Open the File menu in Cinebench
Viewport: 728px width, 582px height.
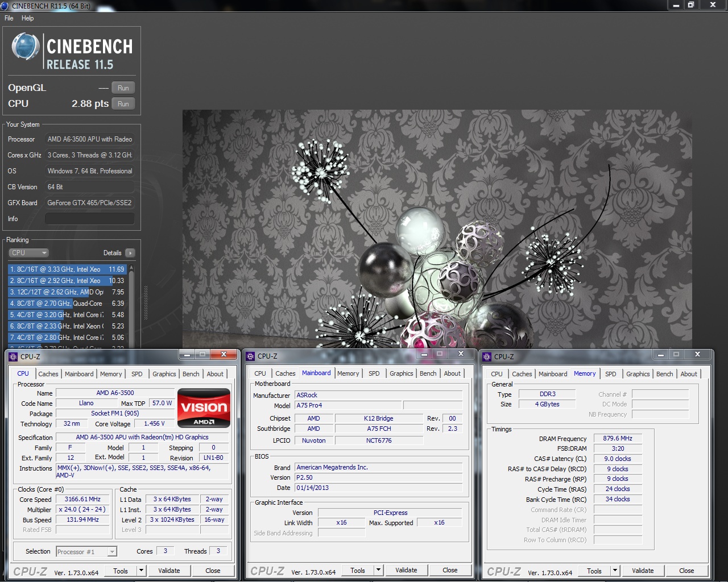click(9, 18)
